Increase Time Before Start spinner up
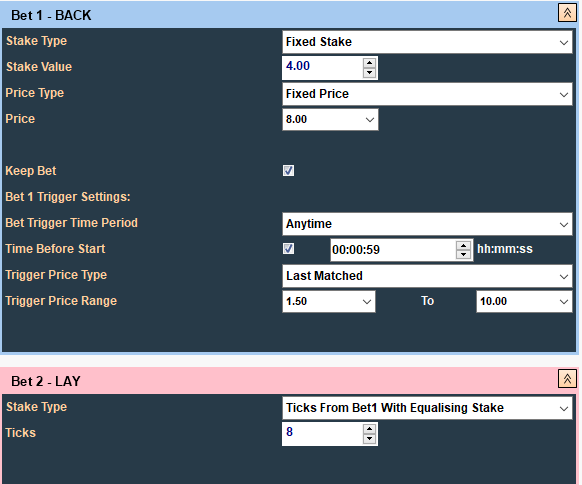This screenshot has width=582, height=485. tap(463, 245)
